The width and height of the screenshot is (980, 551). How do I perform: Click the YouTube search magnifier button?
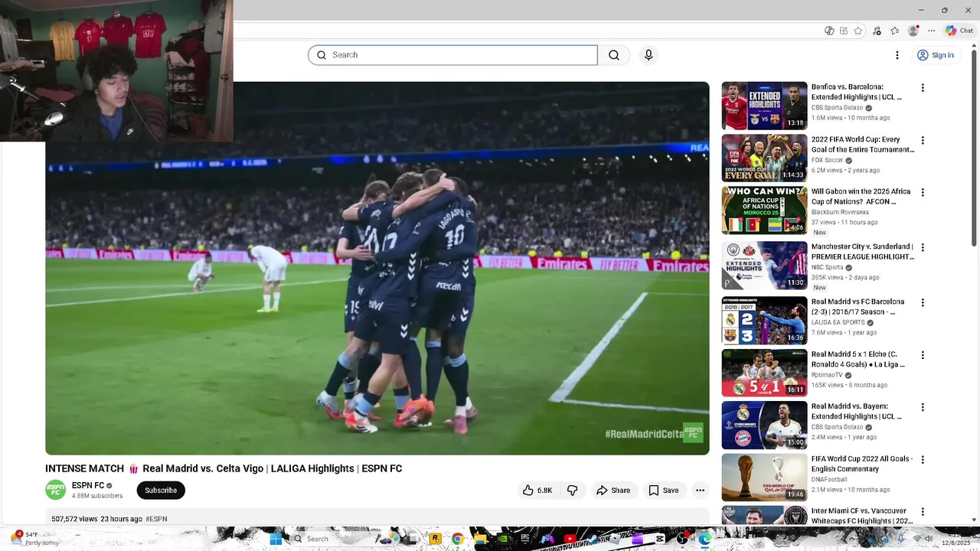point(614,55)
